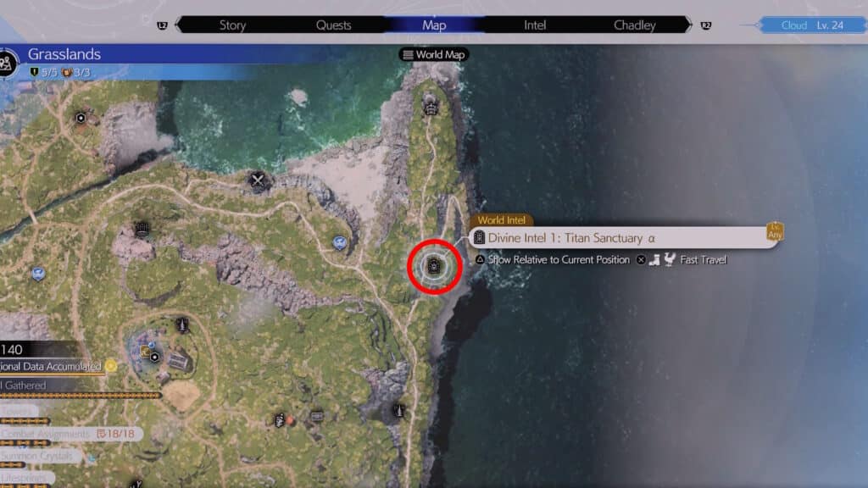Image resolution: width=868 pixels, height=488 pixels.
Task: Click the triangle button prompt icon
Action: 480,259
